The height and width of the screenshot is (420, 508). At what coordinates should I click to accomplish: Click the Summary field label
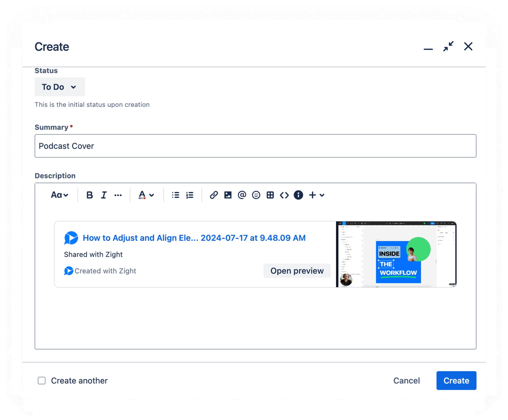(x=51, y=127)
